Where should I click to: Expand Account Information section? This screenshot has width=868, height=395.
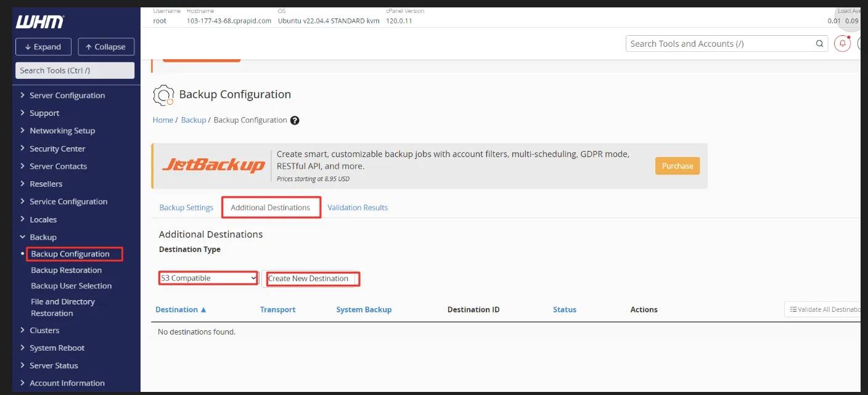point(67,383)
